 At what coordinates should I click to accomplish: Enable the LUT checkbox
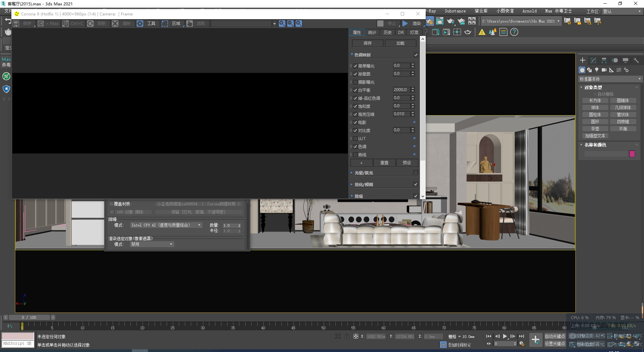(x=355, y=138)
